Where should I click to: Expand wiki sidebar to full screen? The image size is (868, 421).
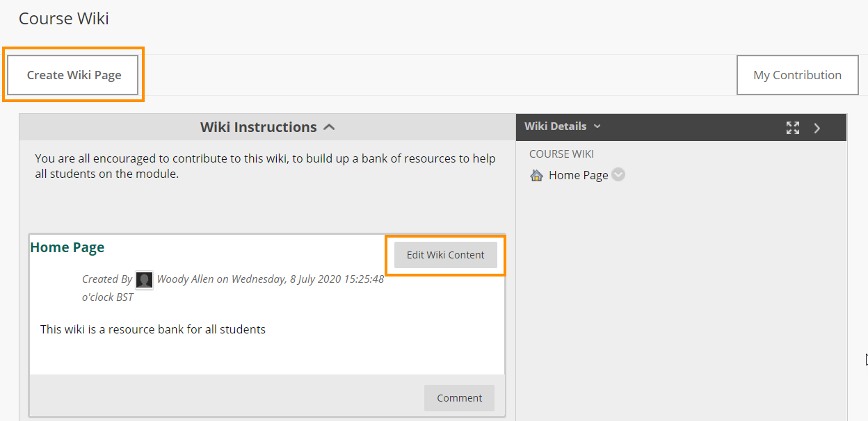coord(793,128)
